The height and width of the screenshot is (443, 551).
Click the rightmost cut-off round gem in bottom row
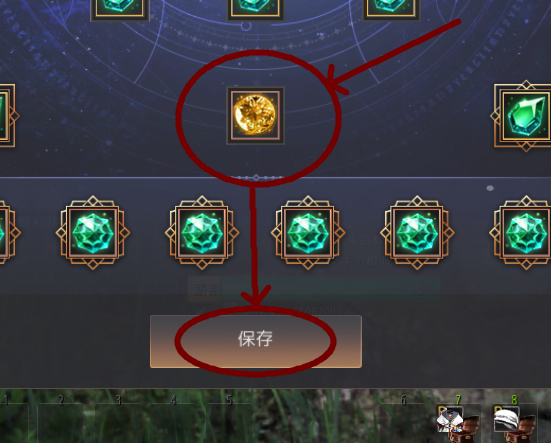[522, 233]
